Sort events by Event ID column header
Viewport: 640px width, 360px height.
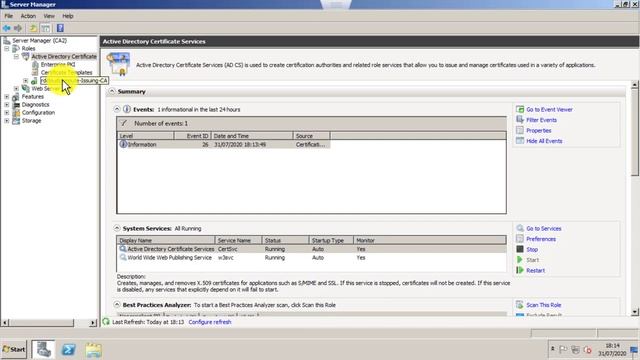(193, 136)
